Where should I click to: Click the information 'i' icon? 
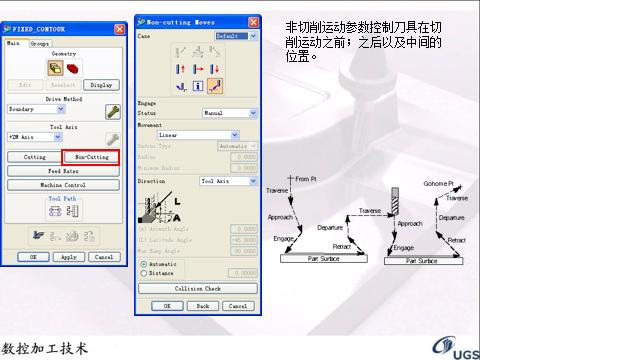[x=198, y=86]
